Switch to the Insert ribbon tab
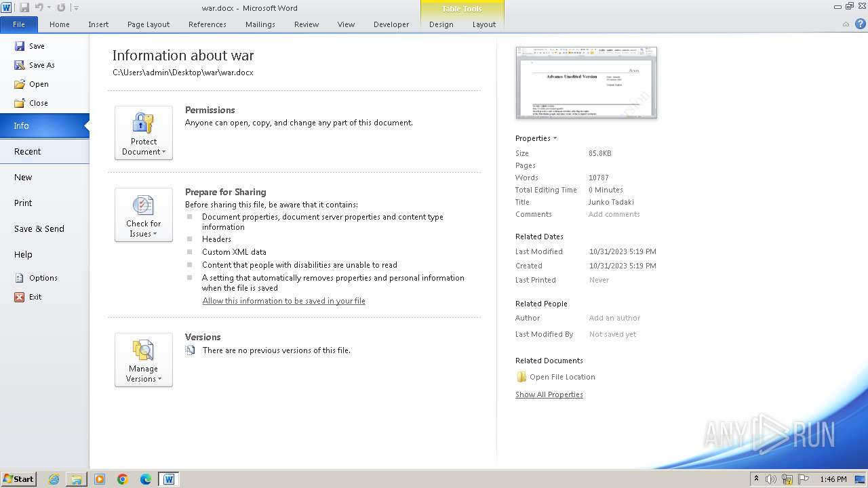Screen dimensions: 868x488 click(98, 24)
